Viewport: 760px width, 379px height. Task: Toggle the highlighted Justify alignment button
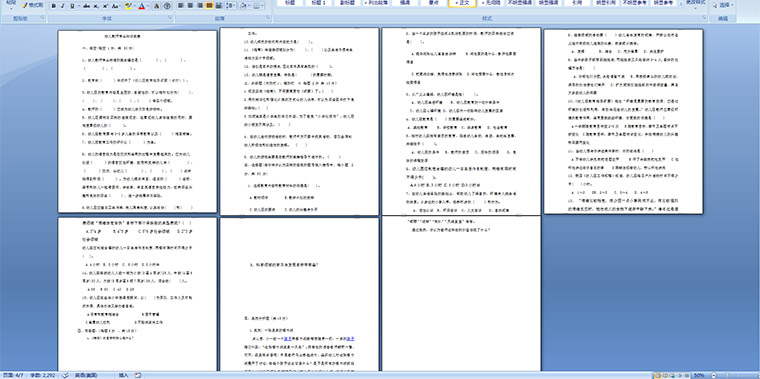209,5
